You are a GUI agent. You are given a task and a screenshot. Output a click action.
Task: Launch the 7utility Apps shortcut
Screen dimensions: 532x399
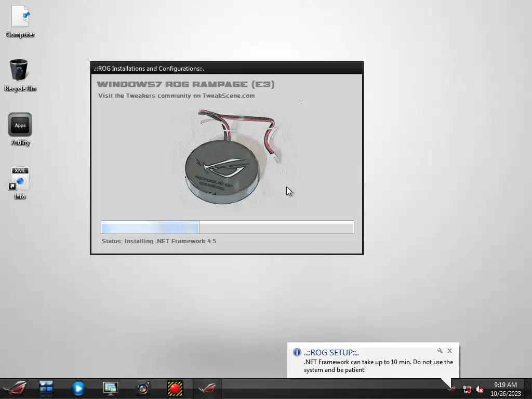[20, 129]
